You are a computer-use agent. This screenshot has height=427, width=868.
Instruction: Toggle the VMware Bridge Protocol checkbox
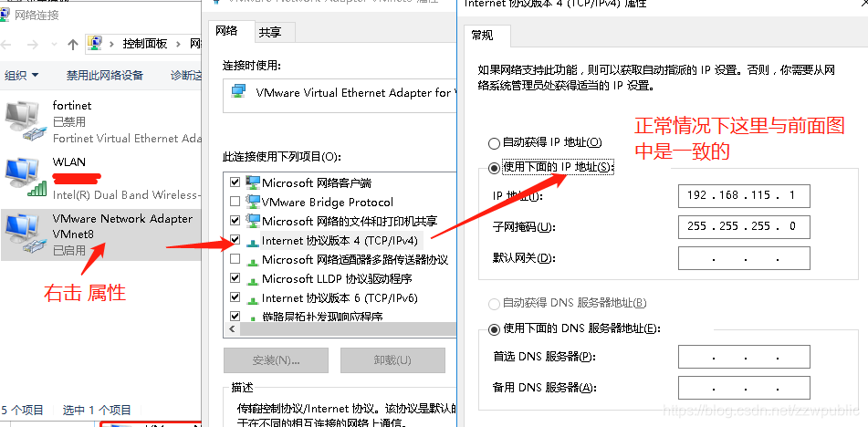[x=235, y=202]
